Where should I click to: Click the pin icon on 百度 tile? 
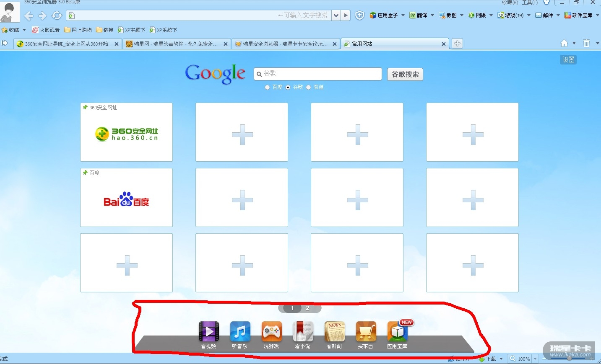(85, 173)
